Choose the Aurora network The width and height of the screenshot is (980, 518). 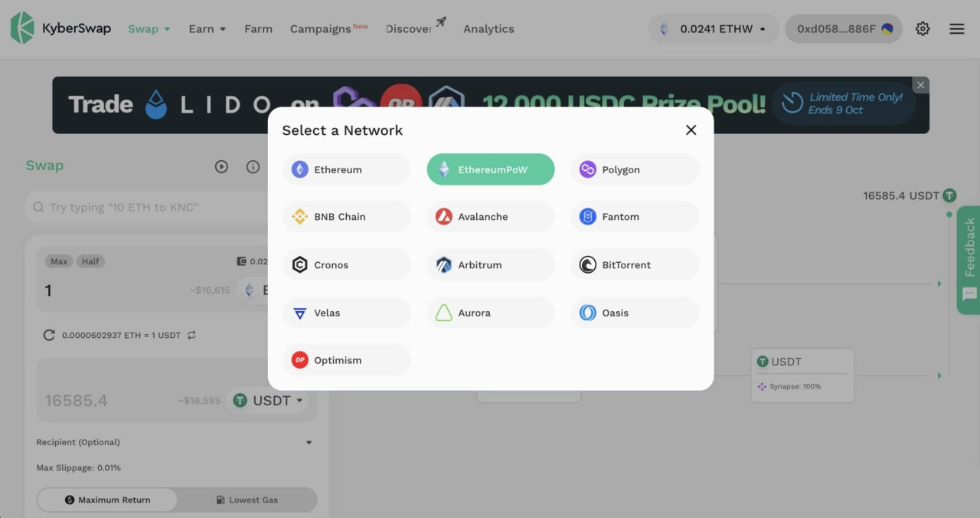490,313
